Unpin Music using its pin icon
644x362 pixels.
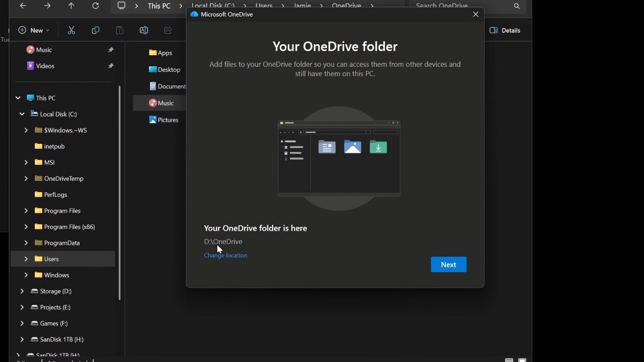(111, 50)
